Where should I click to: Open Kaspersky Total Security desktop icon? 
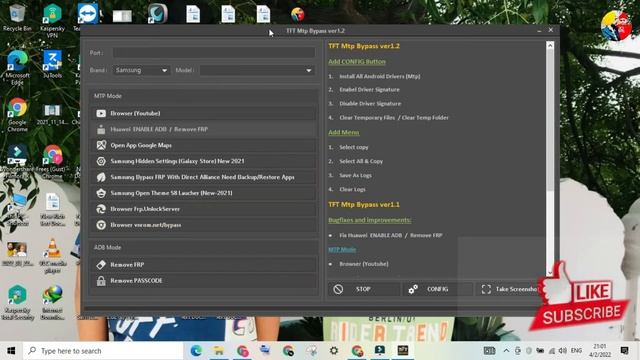point(17,302)
